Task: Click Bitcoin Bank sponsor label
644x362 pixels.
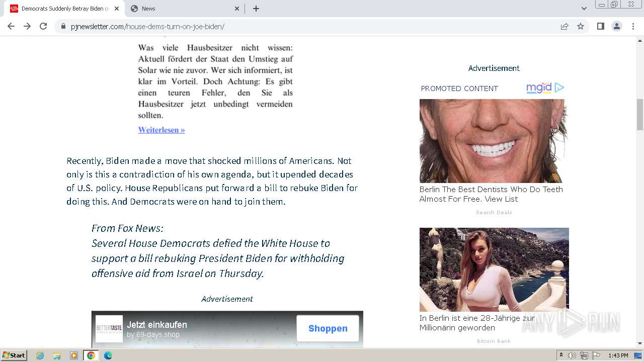Action: [494, 341]
